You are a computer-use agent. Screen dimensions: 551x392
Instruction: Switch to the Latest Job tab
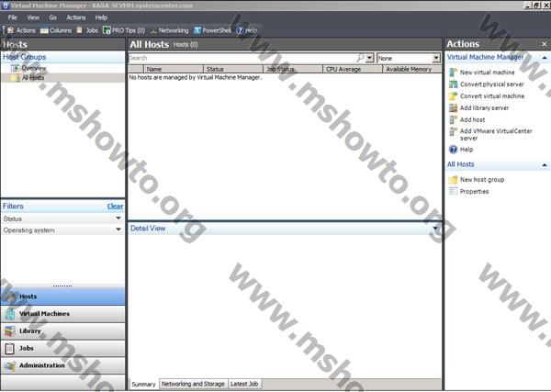(x=244, y=384)
